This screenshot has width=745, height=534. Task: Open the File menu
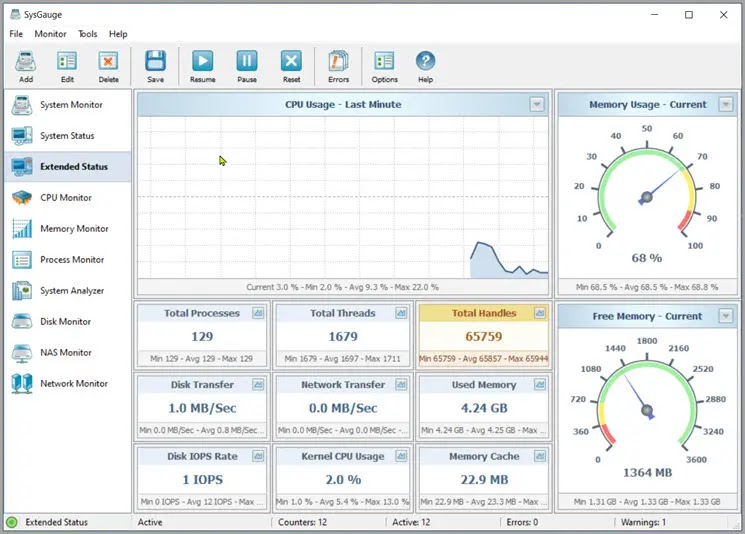(16, 34)
